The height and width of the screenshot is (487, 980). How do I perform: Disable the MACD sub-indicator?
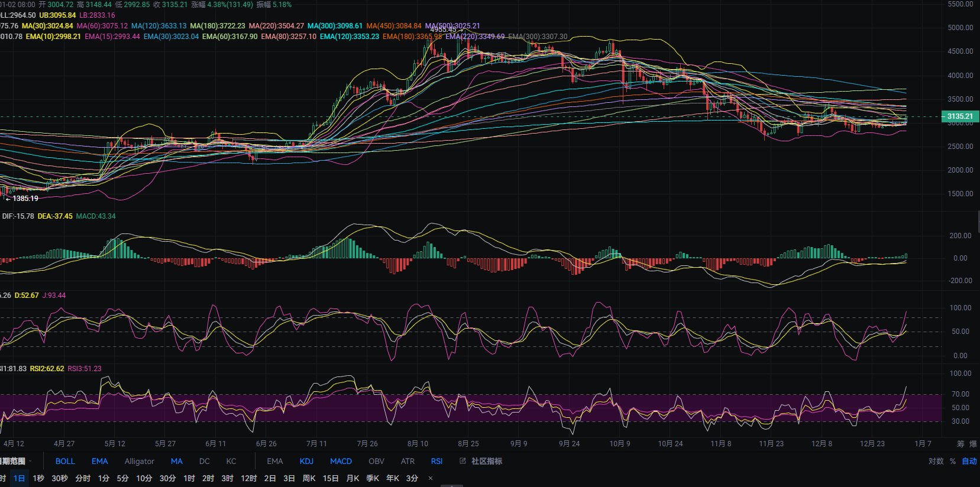point(341,461)
